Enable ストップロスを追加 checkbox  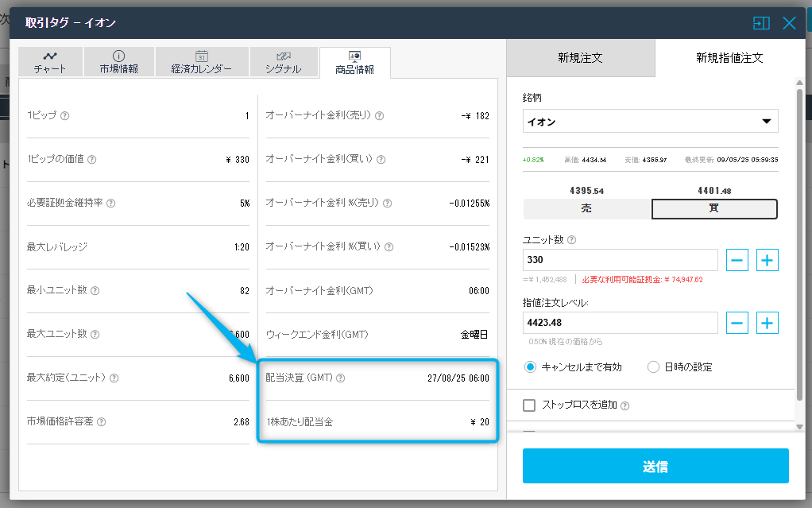click(x=529, y=405)
